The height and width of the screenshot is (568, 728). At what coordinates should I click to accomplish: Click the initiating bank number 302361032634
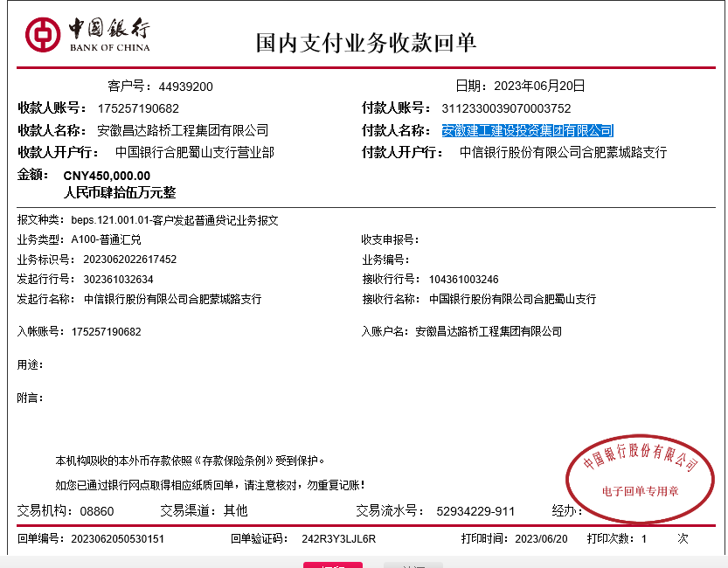click(x=118, y=280)
